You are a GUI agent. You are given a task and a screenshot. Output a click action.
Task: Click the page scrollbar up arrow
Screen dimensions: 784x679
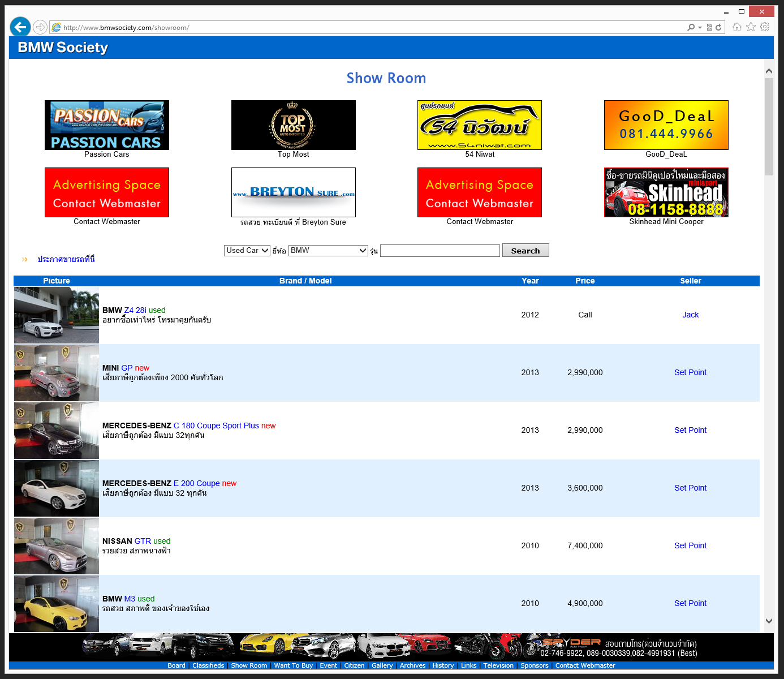769,71
